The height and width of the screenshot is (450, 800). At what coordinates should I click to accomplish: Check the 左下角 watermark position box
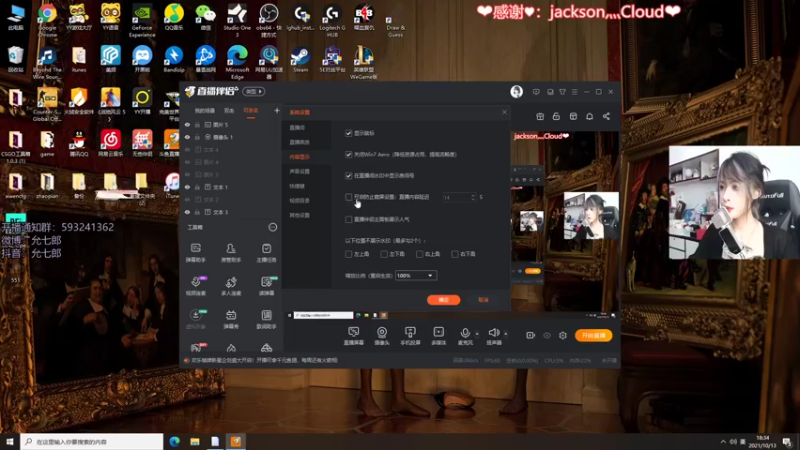click(384, 254)
